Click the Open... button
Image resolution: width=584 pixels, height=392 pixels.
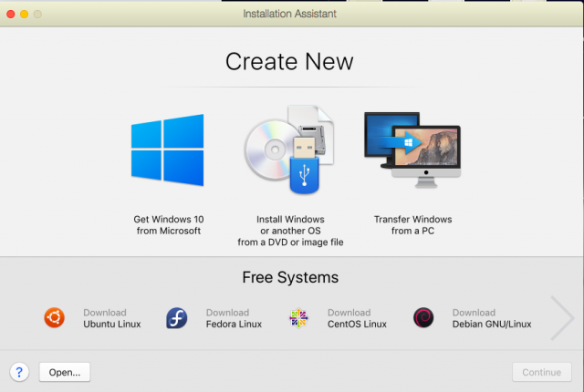point(65,372)
